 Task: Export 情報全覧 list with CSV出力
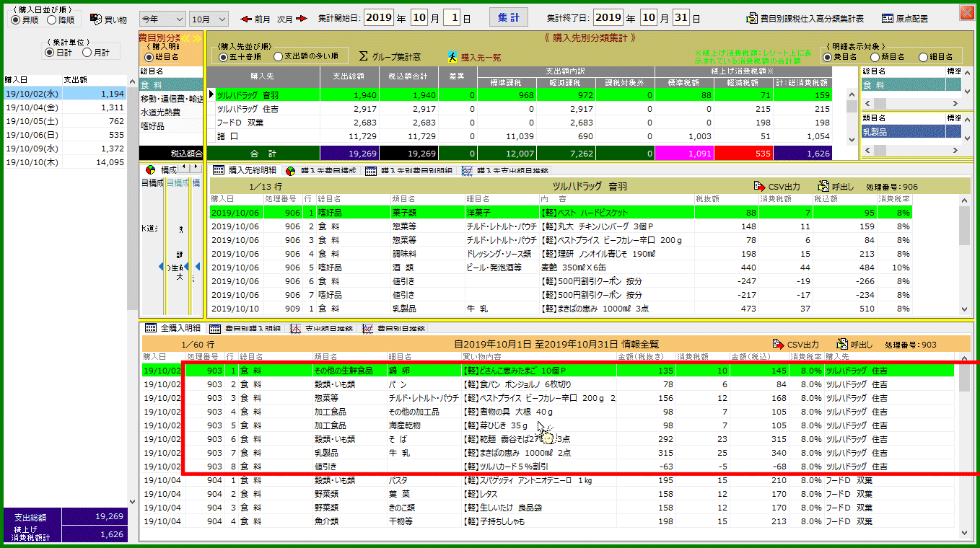(796, 345)
